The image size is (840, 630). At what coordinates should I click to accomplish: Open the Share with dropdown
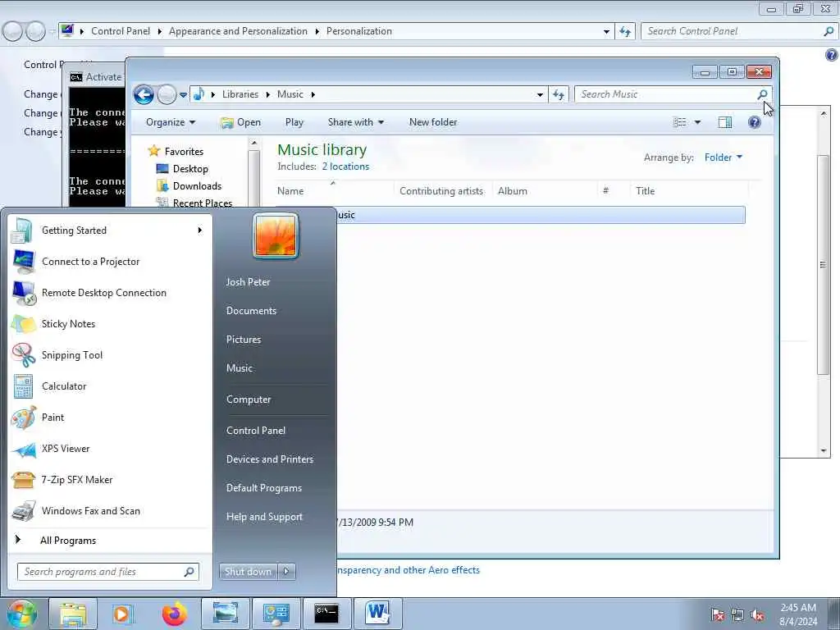[x=356, y=122]
